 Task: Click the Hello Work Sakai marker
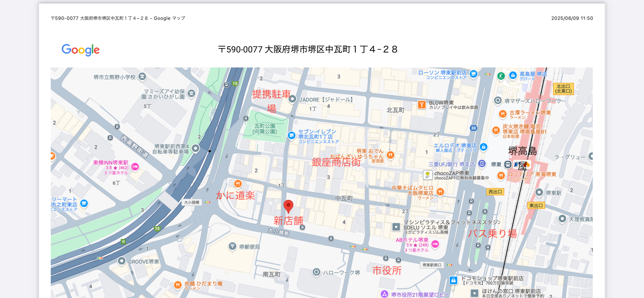(x=316, y=272)
